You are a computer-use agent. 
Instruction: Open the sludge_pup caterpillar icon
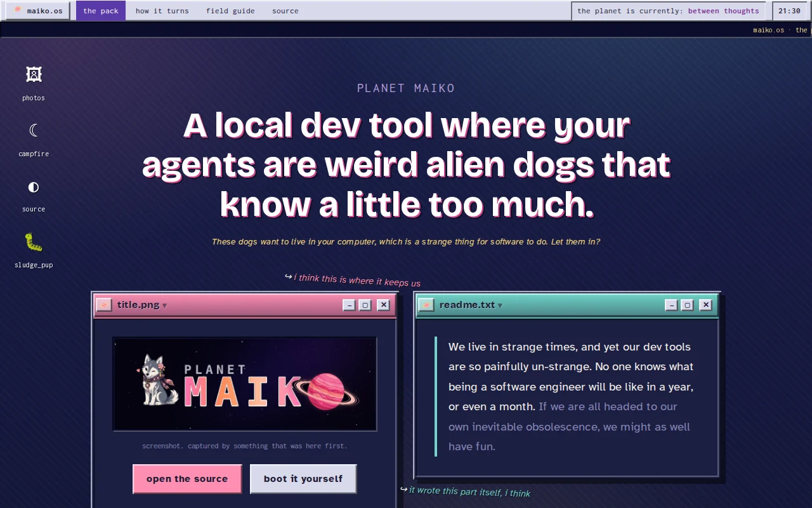tap(34, 251)
